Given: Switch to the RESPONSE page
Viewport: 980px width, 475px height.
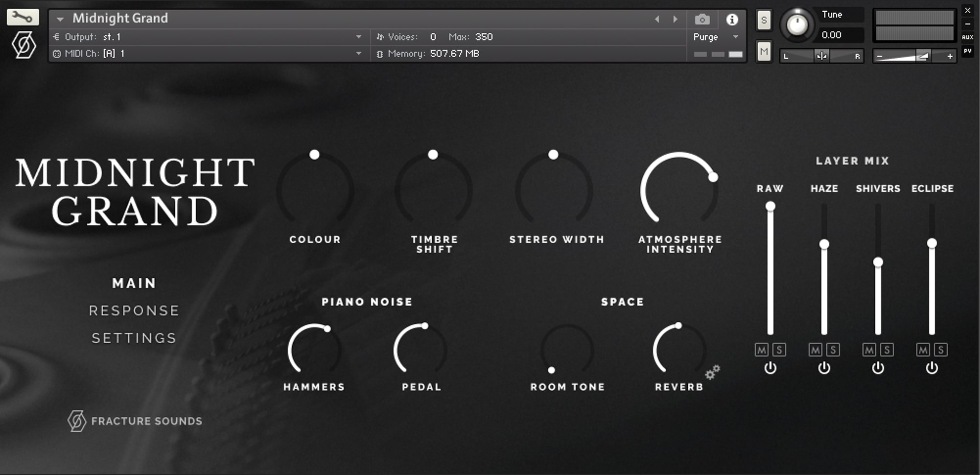Looking at the screenshot, I should coord(134,310).
